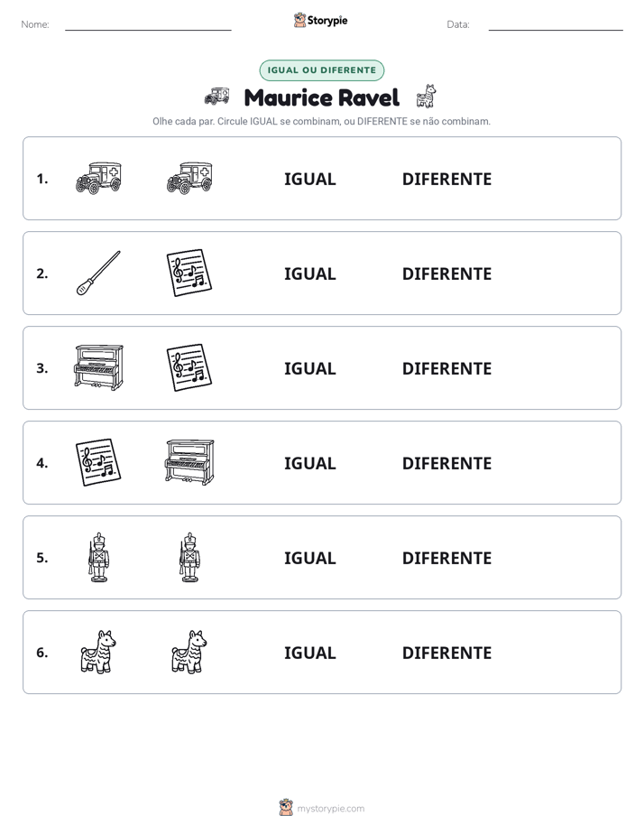Viewport: 644px width, 834px height.
Task: Click the first ambulance picture in row 1
Action: point(98,178)
